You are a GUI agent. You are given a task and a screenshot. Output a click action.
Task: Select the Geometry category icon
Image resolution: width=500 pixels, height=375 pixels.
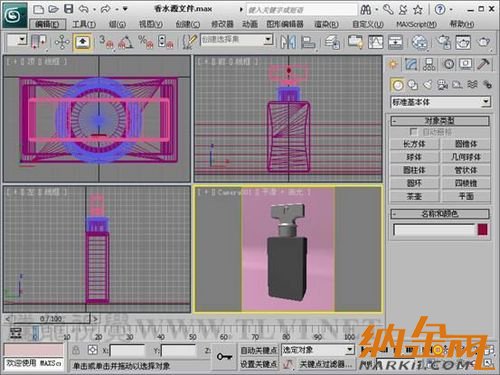pyautogui.click(x=397, y=85)
